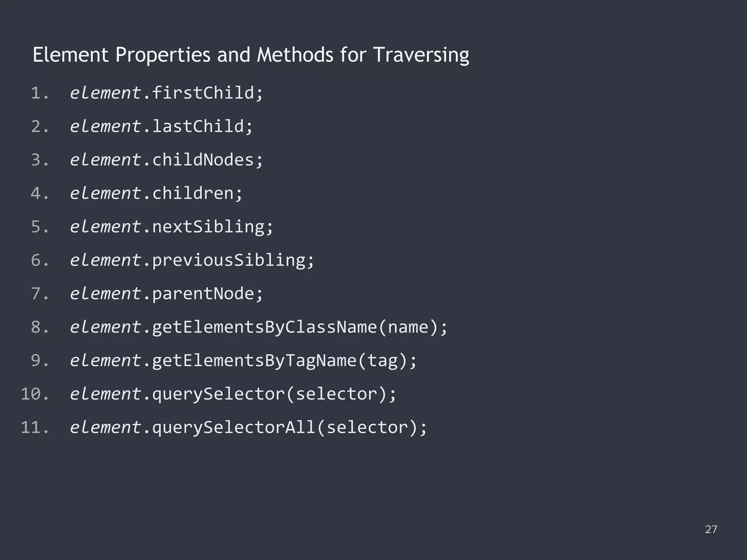The height and width of the screenshot is (560, 747).
Task: Click list number 1 marker
Action: point(40,93)
